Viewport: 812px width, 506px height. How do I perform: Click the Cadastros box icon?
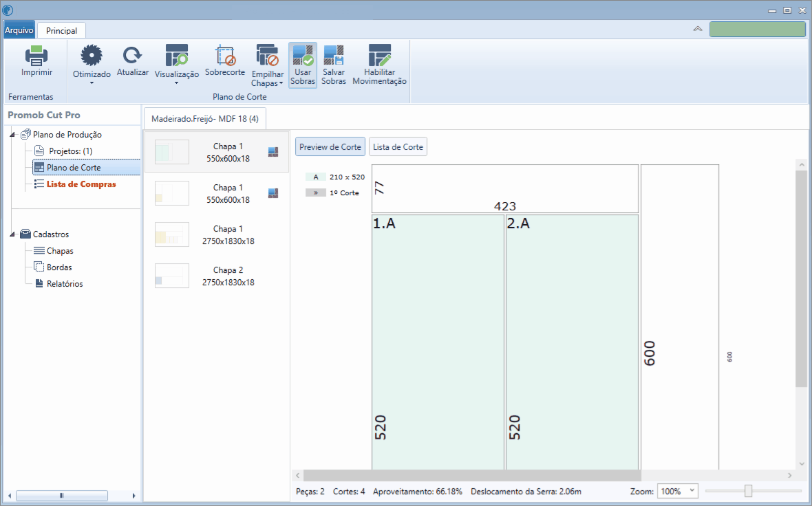point(25,234)
